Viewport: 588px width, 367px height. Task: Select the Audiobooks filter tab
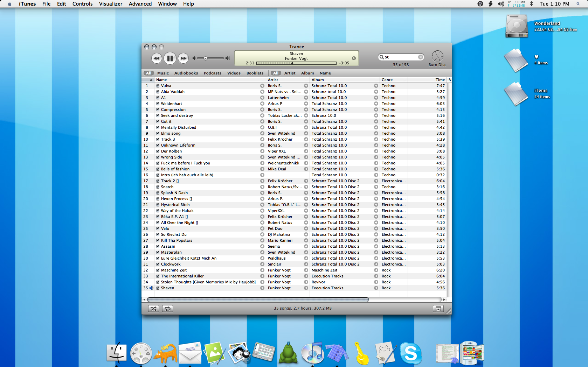click(186, 73)
